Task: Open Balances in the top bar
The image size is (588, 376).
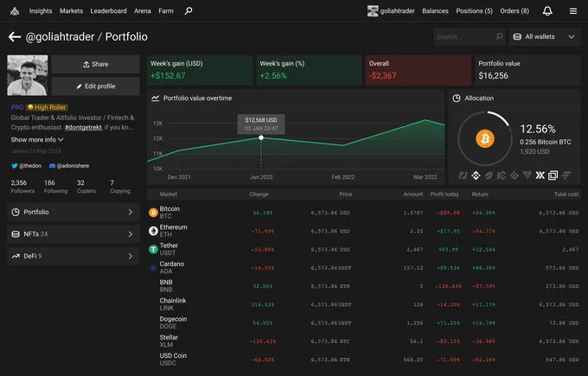Action: (435, 11)
